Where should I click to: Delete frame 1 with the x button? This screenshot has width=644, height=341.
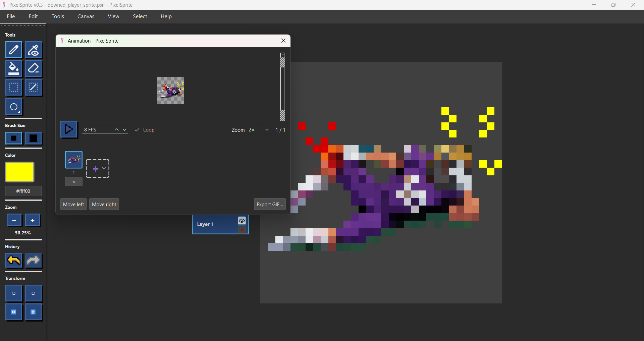click(74, 182)
